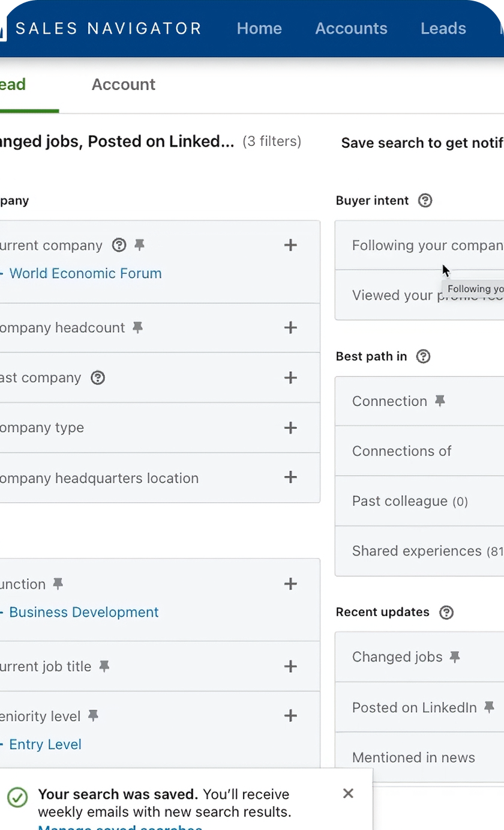Click the Save search to get notified text
Image resolution: width=504 pixels, height=830 pixels.
[422, 143]
